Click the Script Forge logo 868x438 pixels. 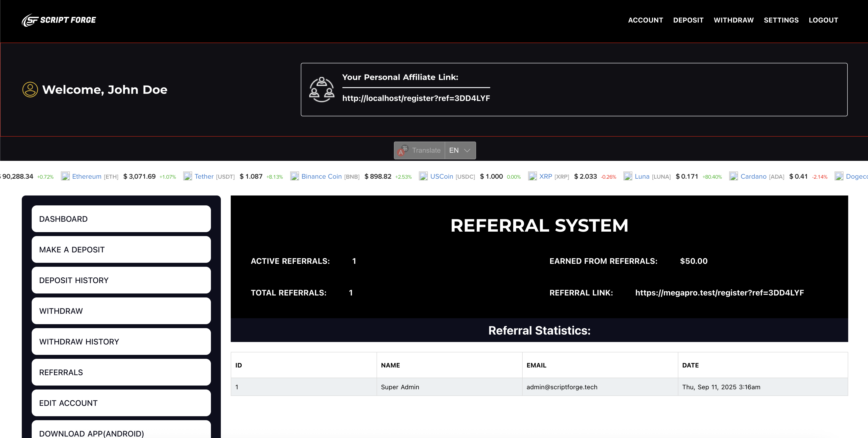pyautogui.click(x=59, y=20)
